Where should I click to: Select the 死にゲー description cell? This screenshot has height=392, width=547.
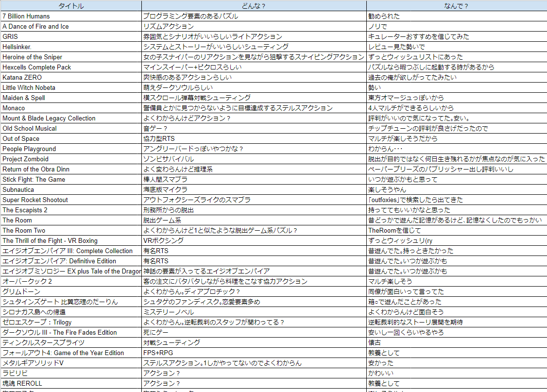254,332
